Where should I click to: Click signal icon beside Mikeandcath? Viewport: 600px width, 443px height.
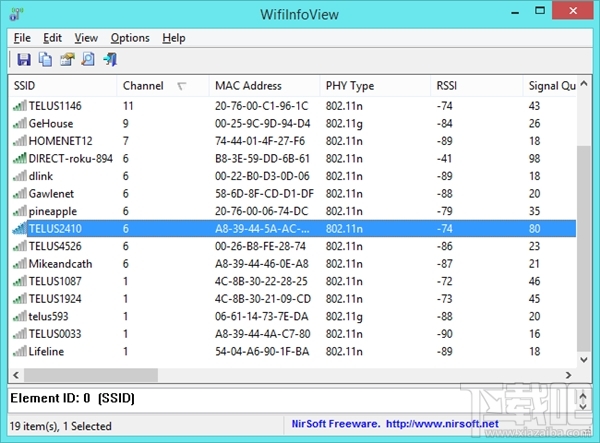tap(20, 264)
